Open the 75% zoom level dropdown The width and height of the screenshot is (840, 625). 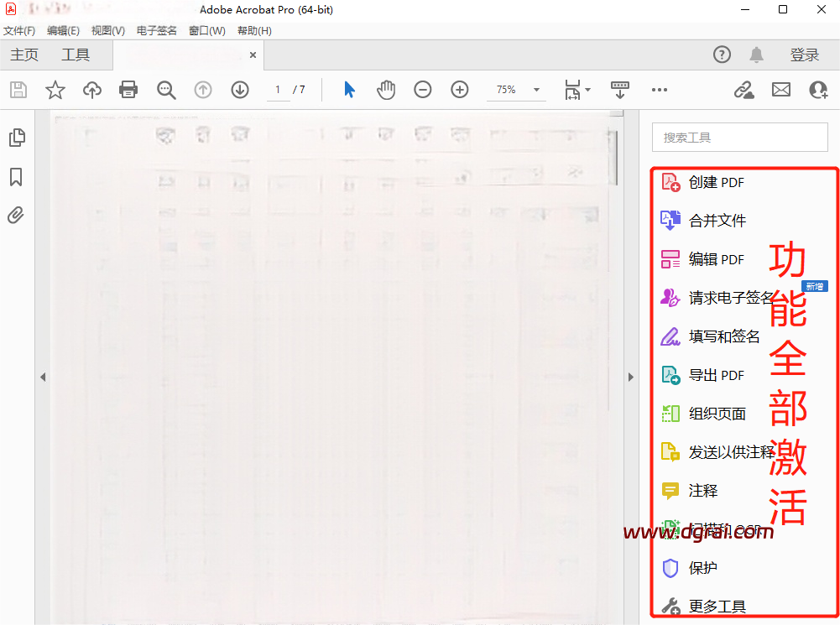(536, 90)
